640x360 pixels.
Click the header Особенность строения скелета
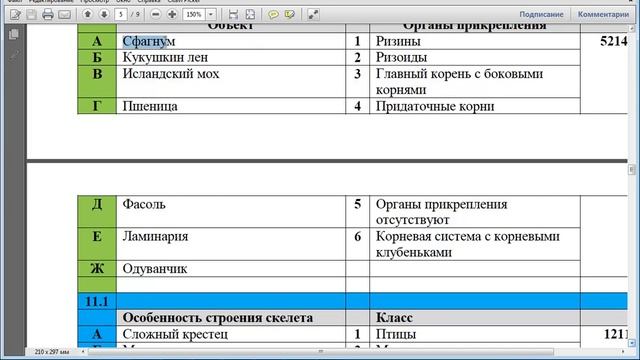tap(218, 318)
